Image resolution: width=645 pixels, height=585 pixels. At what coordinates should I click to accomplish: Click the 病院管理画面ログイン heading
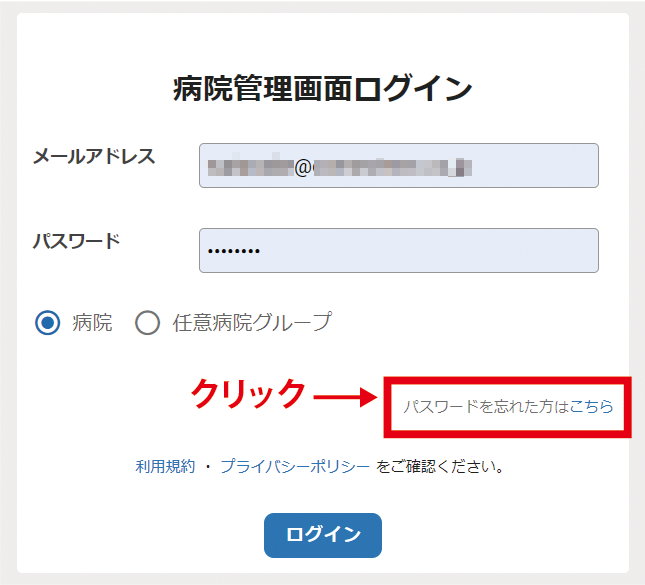click(x=322, y=88)
